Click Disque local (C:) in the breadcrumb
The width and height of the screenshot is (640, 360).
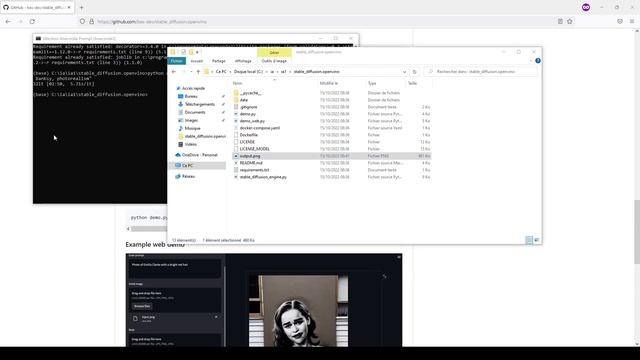point(248,72)
